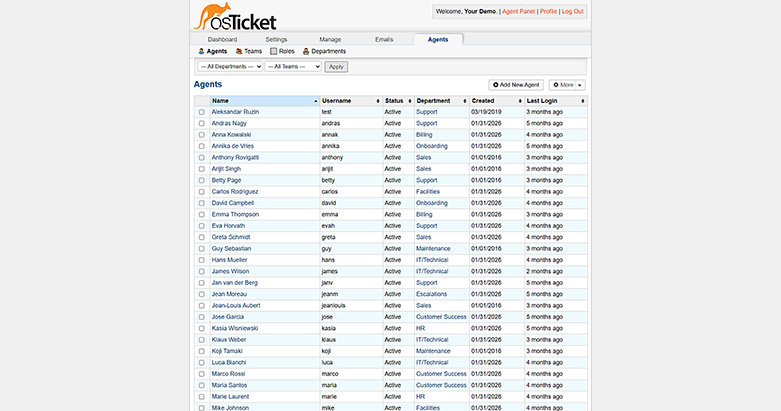Open Departments via its icon
The width and height of the screenshot is (781, 411).
click(x=306, y=51)
